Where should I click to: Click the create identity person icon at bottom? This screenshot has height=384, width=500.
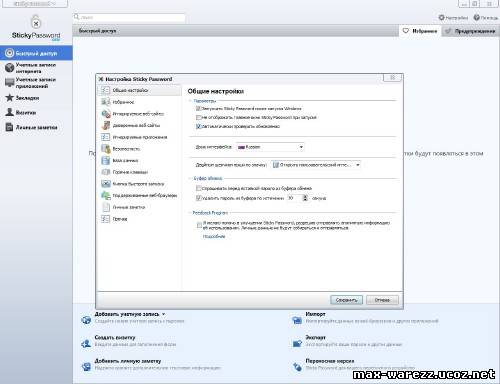86,343
